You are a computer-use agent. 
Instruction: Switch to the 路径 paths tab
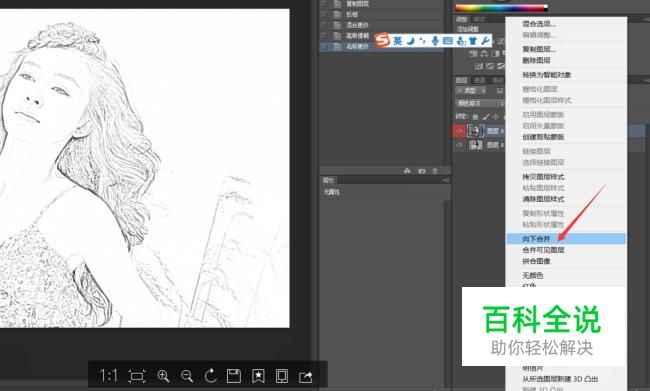tap(498, 80)
